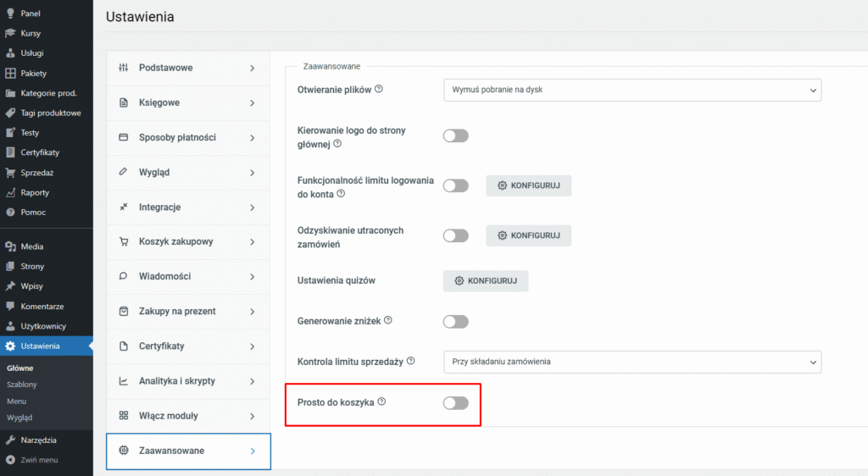
Task: Click the Sliders icon next to Podstawowe
Action: tap(124, 68)
